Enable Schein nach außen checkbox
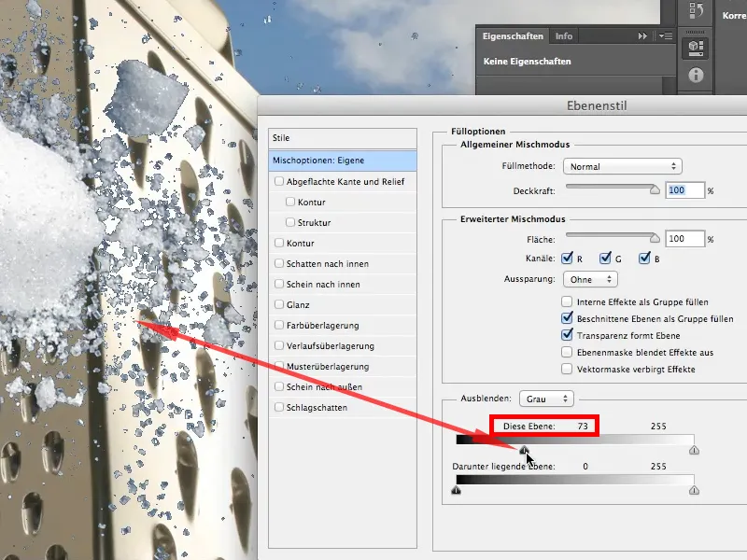This screenshot has height=560, width=747. 279,386
